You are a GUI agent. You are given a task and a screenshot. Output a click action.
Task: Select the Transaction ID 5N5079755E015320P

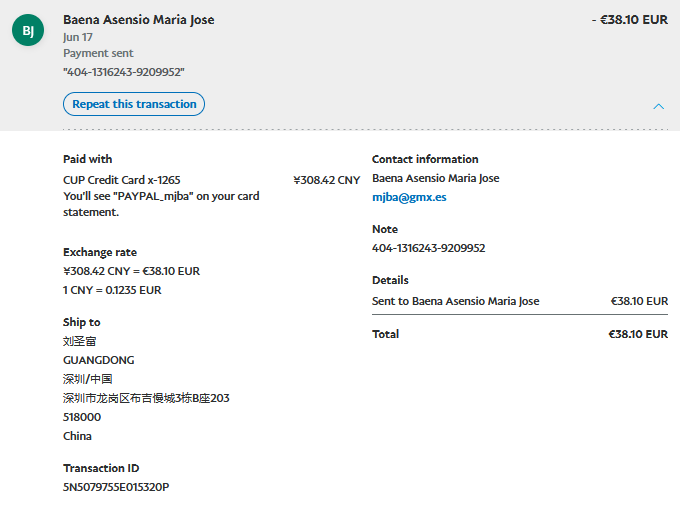tap(116, 487)
